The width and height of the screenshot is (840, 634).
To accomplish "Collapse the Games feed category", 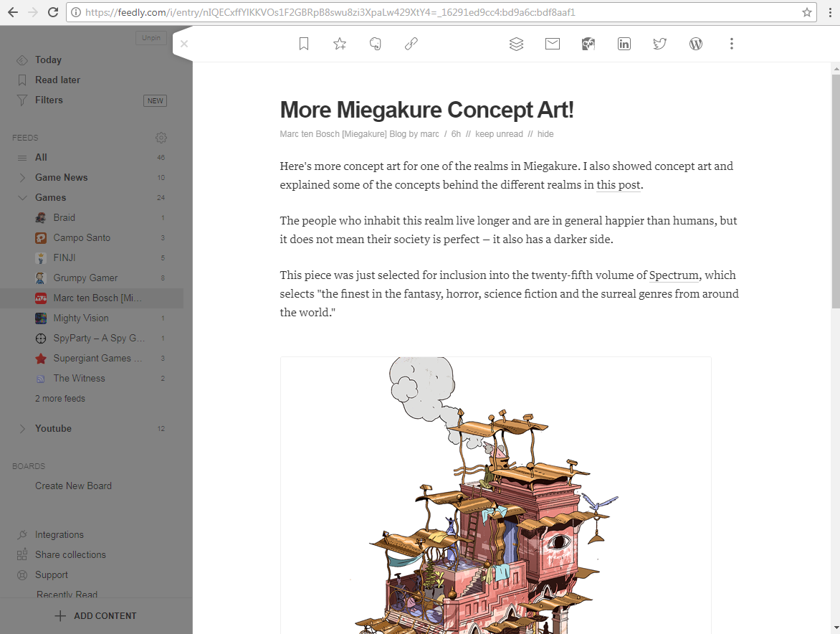I will pyautogui.click(x=22, y=198).
